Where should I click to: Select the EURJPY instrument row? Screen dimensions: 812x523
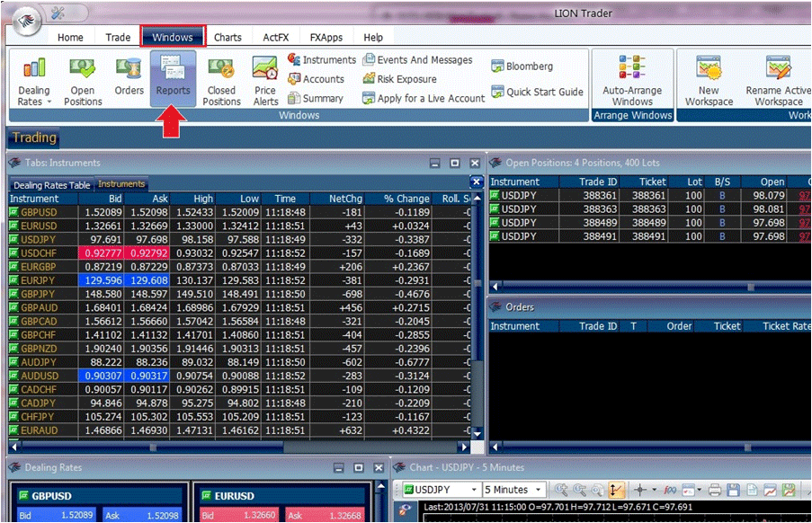click(x=240, y=280)
